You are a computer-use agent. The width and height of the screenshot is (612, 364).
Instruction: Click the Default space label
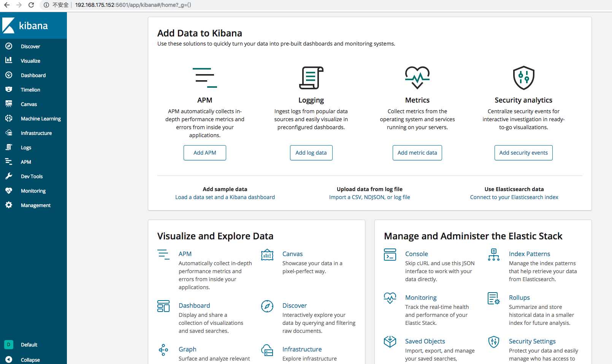(29, 345)
